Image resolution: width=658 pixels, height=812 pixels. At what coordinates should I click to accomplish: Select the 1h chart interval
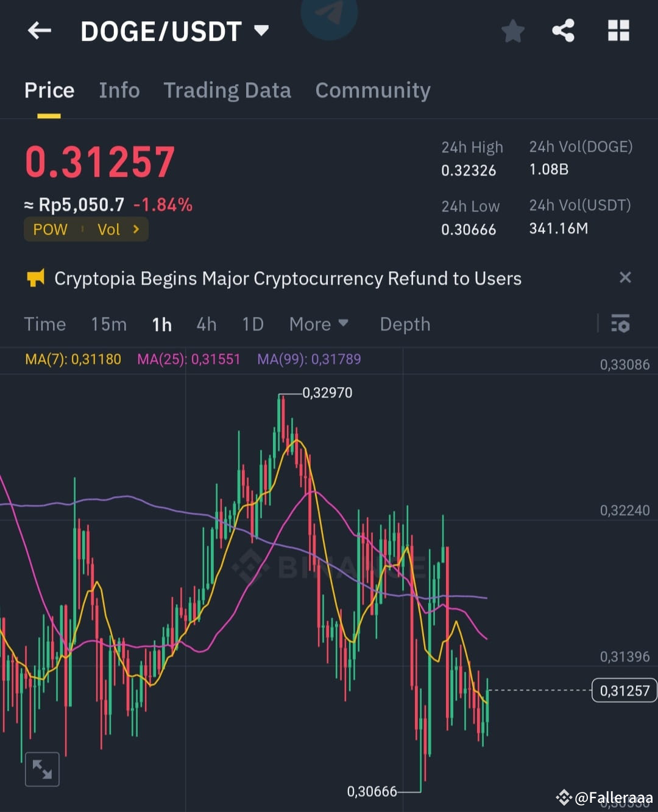162,324
